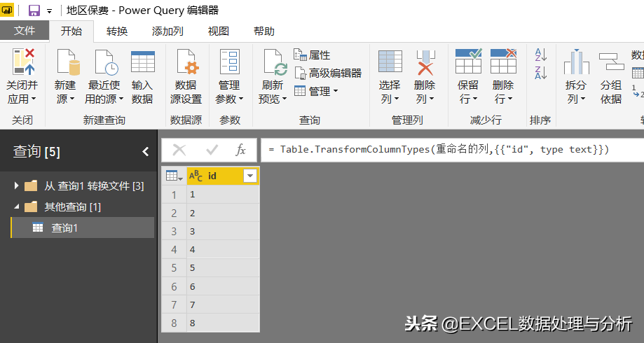Image resolution: width=644 pixels, height=343 pixels.
Task: Open Recent Sources (最近使用的源)
Action: pyautogui.click(x=104, y=76)
